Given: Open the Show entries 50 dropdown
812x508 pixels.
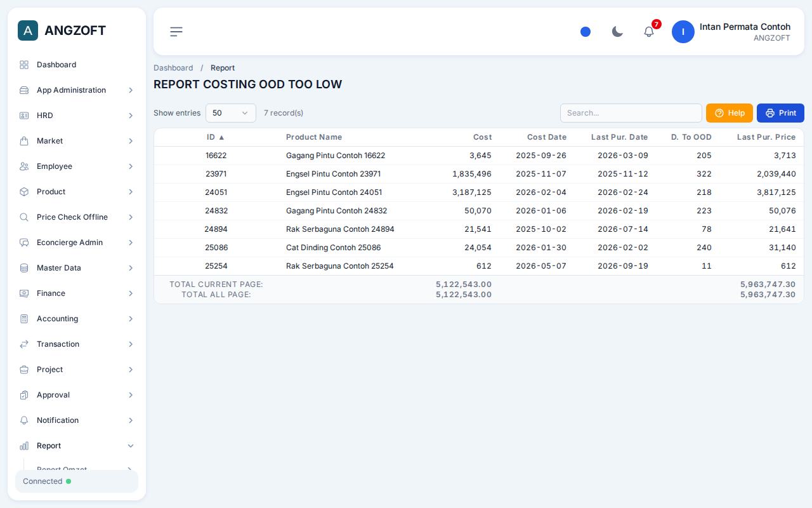Looking at the screenshot, I should 231,113.
